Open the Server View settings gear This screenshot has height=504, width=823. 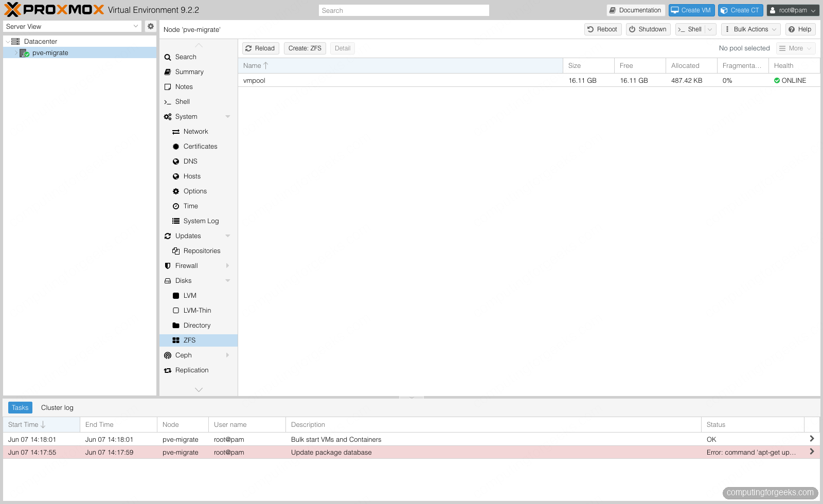tap(150, 26)
